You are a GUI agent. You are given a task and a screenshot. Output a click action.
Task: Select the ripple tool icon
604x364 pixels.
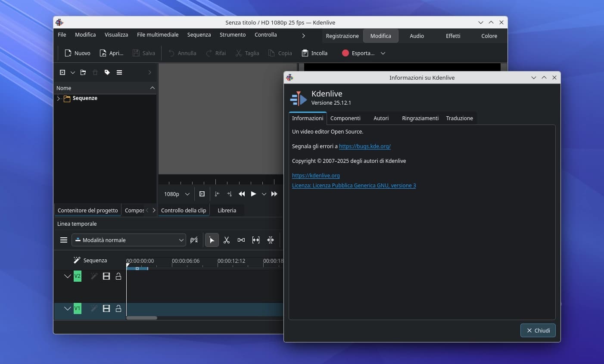[x=271, y=240]
